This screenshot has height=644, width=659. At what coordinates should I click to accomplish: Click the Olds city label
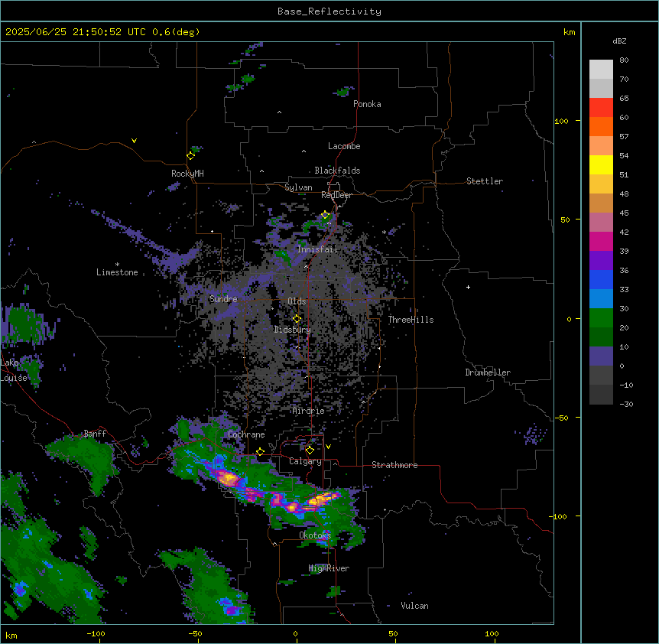297,301
